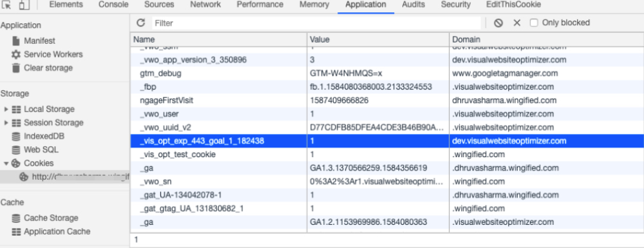The width and height of the screenshot is (644, 248).
Task: Click the Local Storage grid icon
Action: coord(16,110)
